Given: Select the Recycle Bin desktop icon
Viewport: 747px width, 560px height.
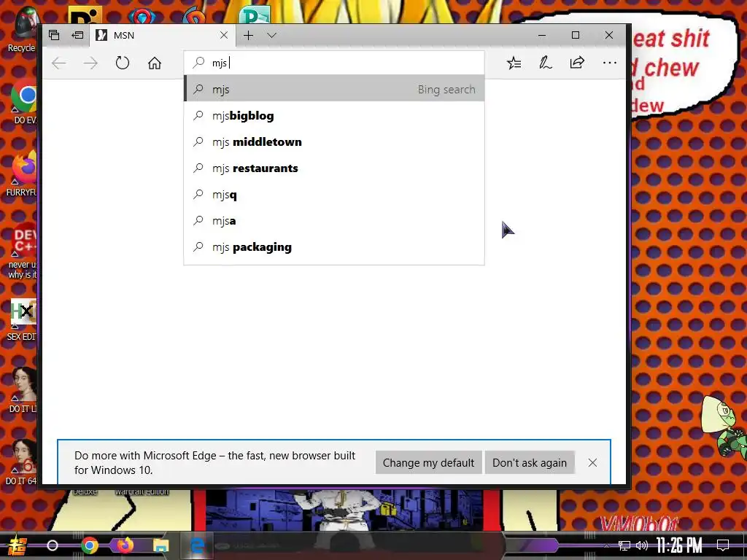Looking at the screenshot, I should pos(21,29).
